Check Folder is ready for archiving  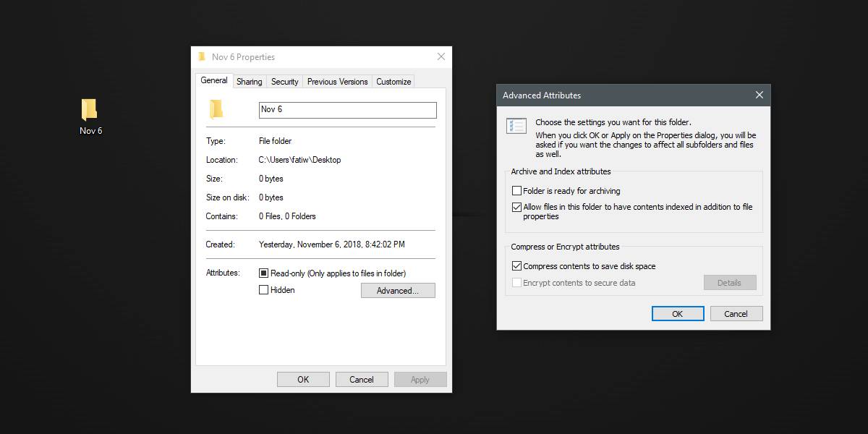click(516, 191)
